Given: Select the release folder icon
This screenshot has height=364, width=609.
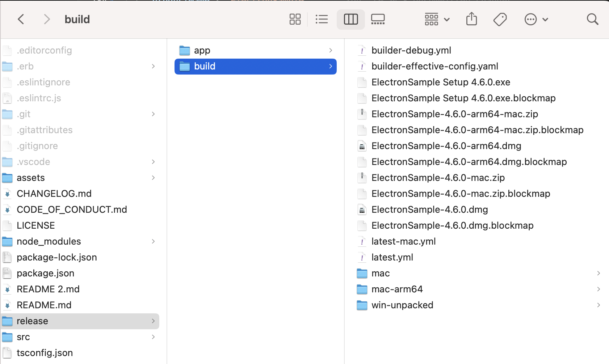Looking at the screenshot, I should pyautogui.click(x=7, y=321).
